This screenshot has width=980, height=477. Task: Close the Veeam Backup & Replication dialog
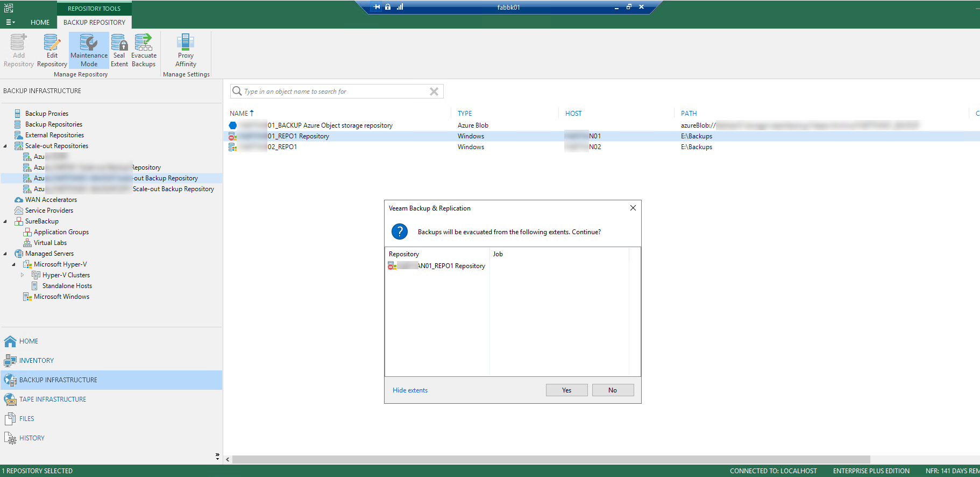(x=633, y=208)
